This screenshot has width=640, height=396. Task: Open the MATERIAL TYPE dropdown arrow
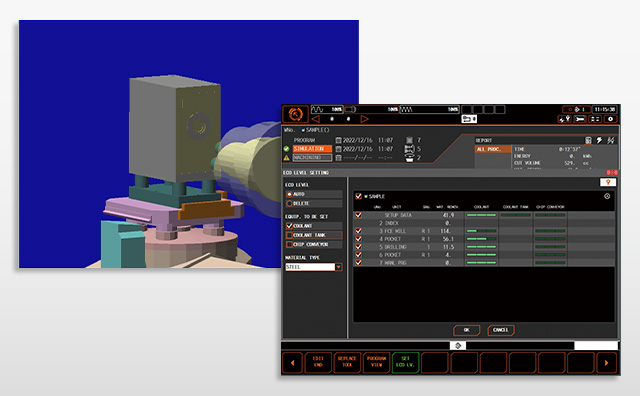pyautogui.click(x=338, y=267)
